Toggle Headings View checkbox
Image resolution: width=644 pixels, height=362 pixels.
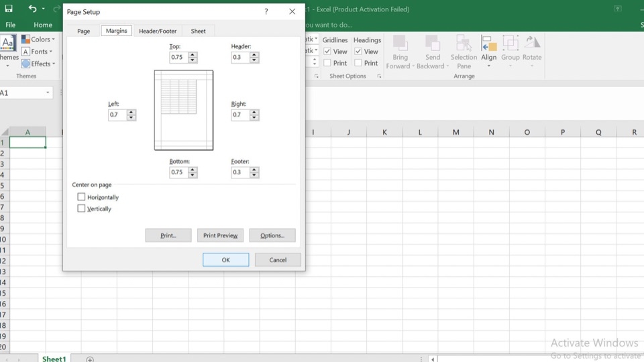(358, 52)
